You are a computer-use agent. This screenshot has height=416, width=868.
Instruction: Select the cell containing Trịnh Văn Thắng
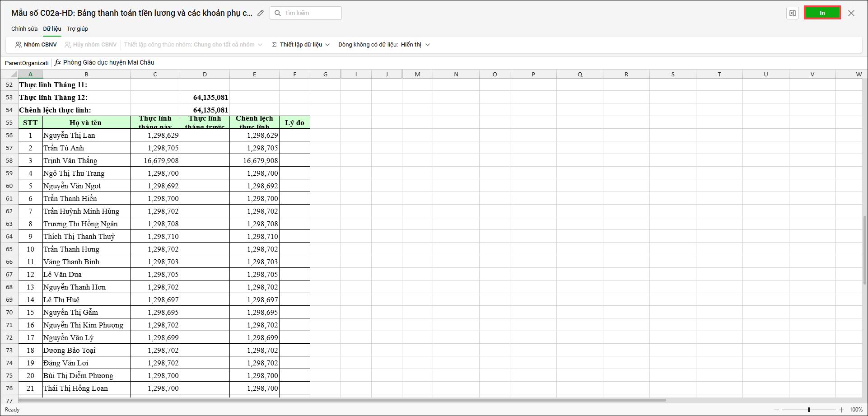click(x=86, y=161)
